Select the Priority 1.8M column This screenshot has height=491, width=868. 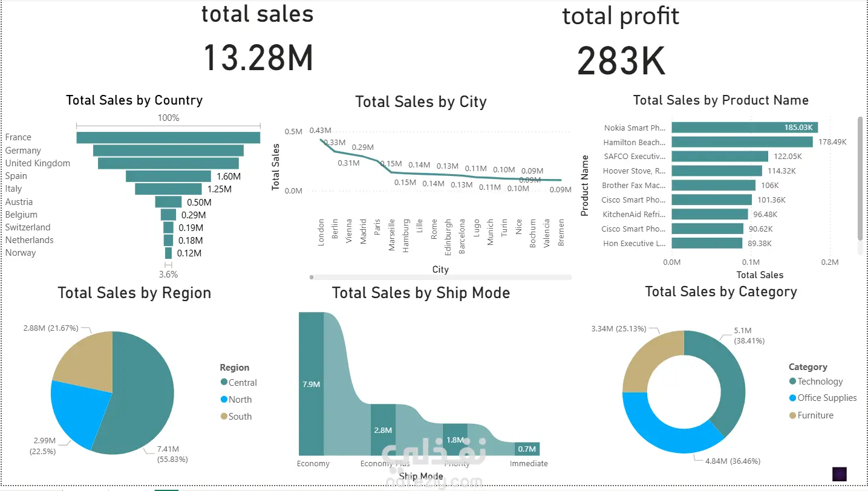pyautogui.click(x=455, y=439)
